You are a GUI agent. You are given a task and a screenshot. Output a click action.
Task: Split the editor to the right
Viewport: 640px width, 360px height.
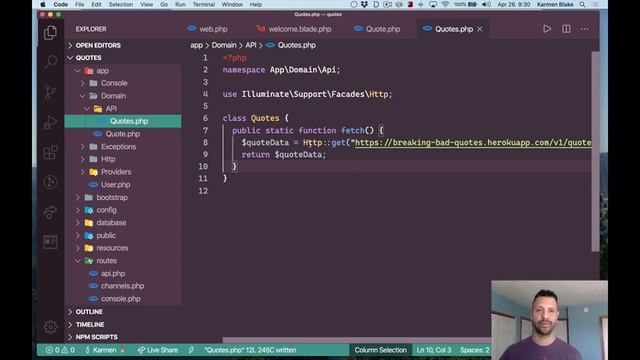coord(566,29)
